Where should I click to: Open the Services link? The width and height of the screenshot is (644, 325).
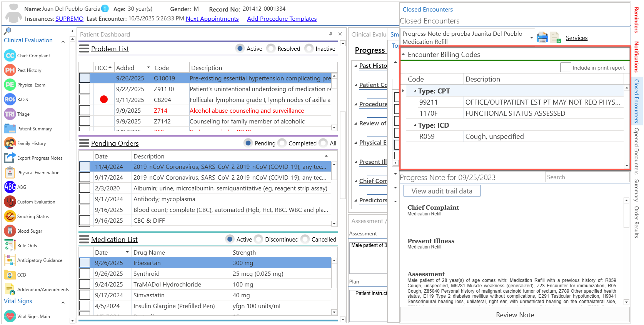point(576,38)
